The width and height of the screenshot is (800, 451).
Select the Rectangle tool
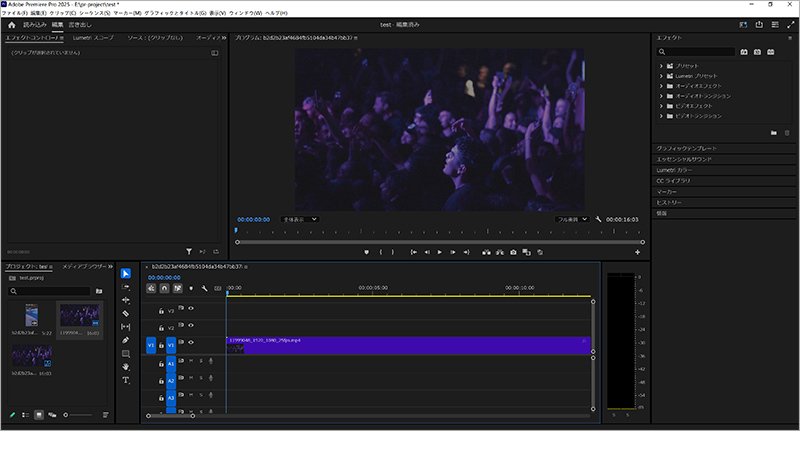(126, 354)
